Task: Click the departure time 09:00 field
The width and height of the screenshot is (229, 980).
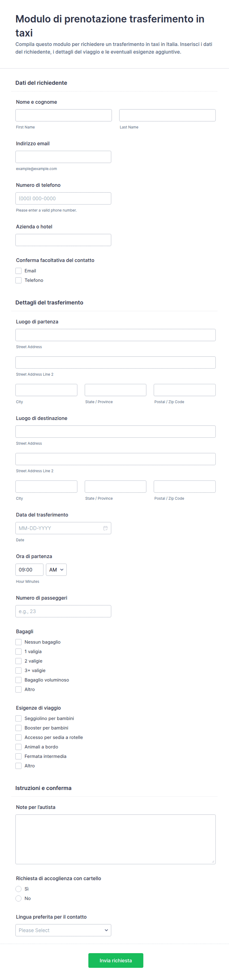Action: (x=29, y=569)
